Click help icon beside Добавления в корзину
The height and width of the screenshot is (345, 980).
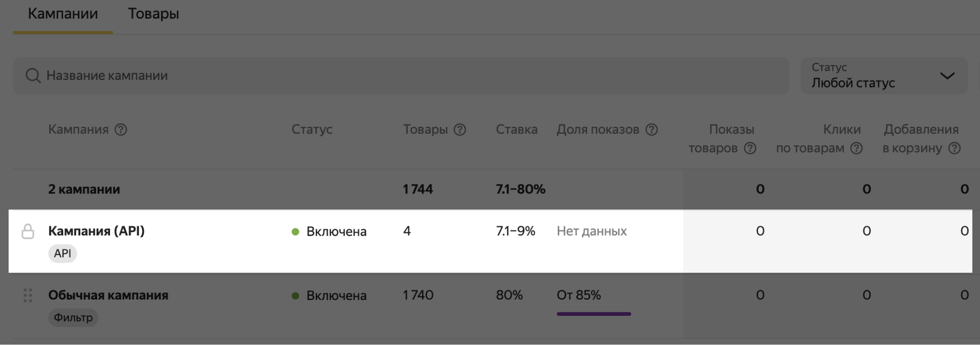coord(955,148)
